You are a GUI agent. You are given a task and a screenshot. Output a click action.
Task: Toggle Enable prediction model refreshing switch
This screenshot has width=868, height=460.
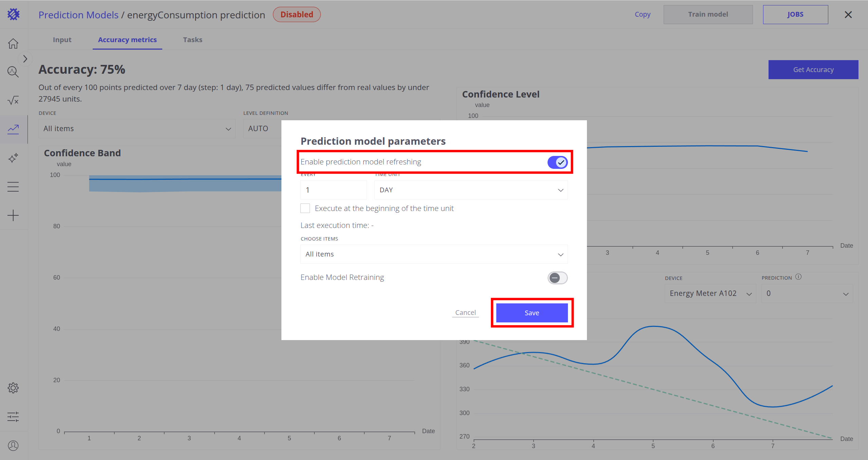point(557,162)
